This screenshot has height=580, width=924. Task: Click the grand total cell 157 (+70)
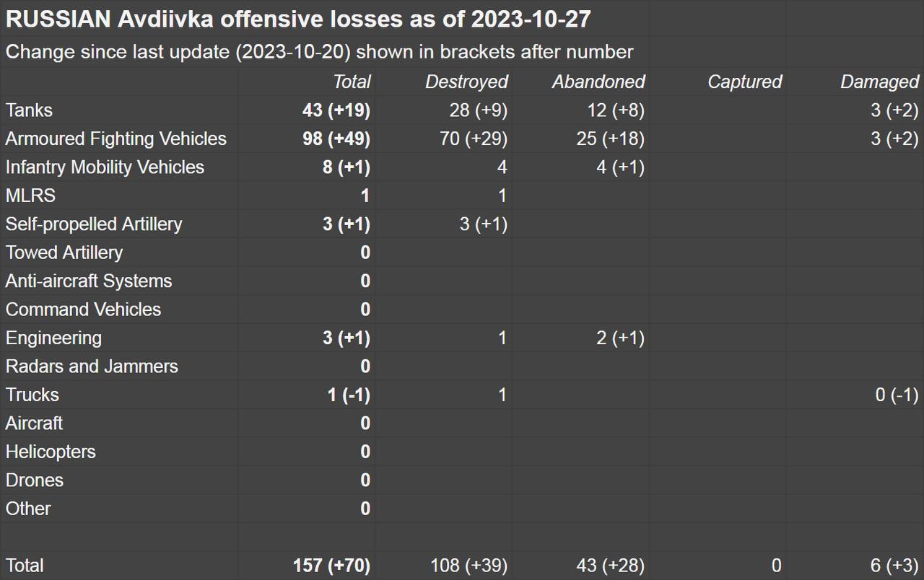[x=331, y=566]
